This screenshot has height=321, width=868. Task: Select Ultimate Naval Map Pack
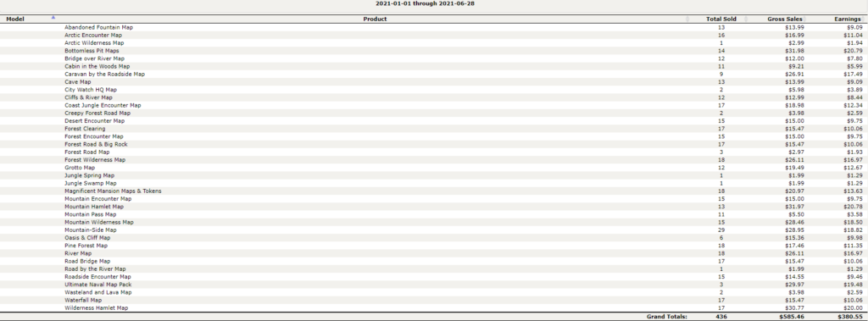[98, 285]
